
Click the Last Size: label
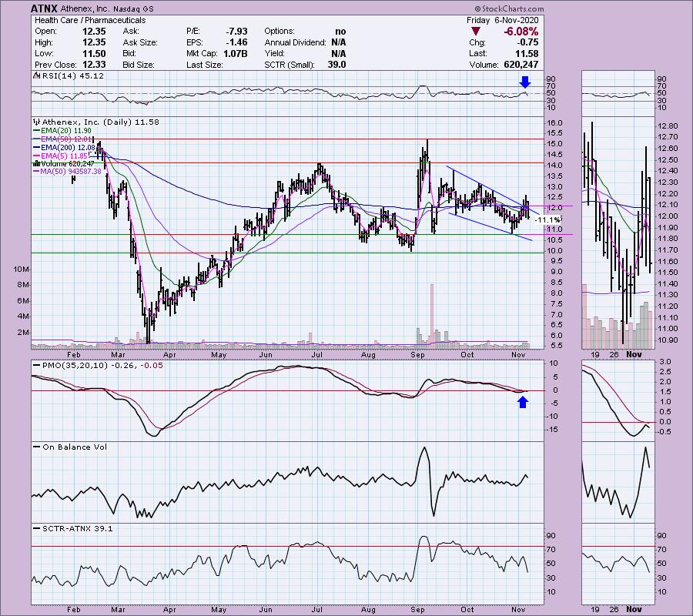pos(204,65)
